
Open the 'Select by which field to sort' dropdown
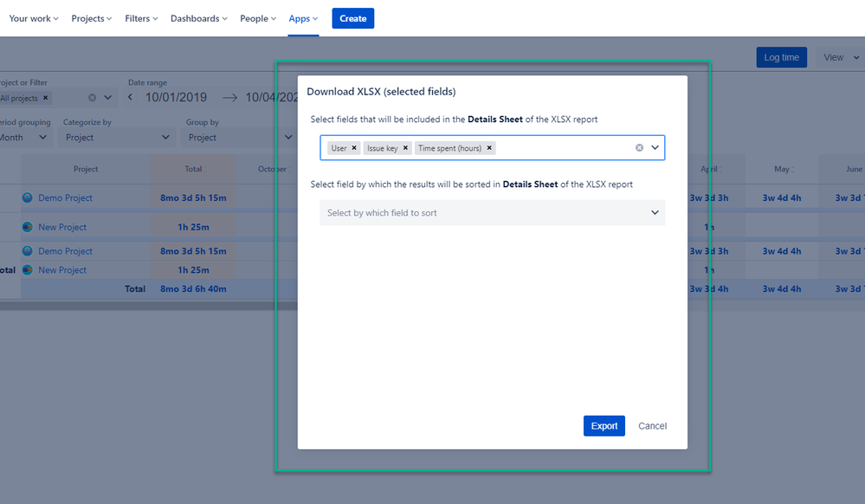pos(492,212)
